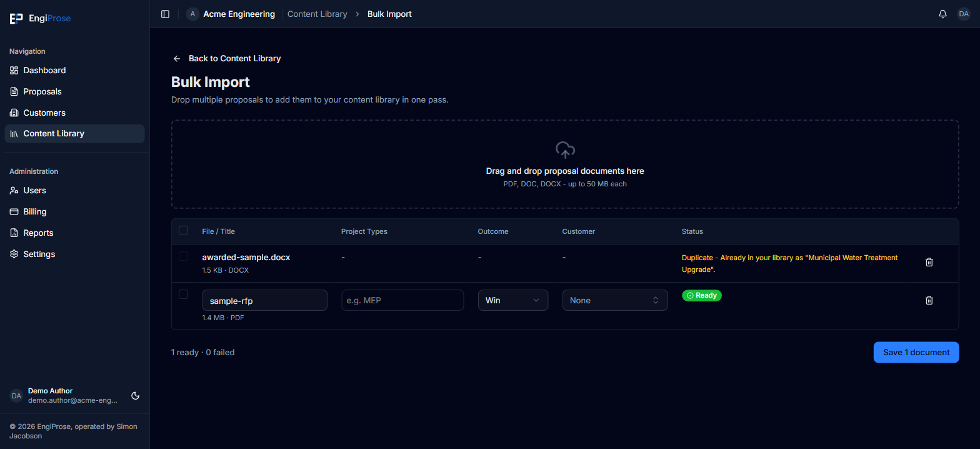Delete the sample-rfp row
Image resolution: width=980 pixels, height=449 pixels.
929,300
